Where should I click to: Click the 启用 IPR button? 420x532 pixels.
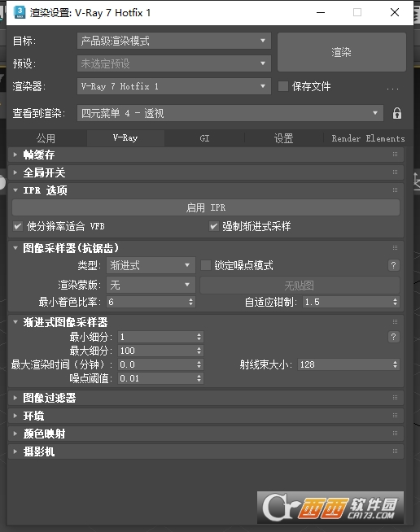pyautogui.click(x=206, y=207)
